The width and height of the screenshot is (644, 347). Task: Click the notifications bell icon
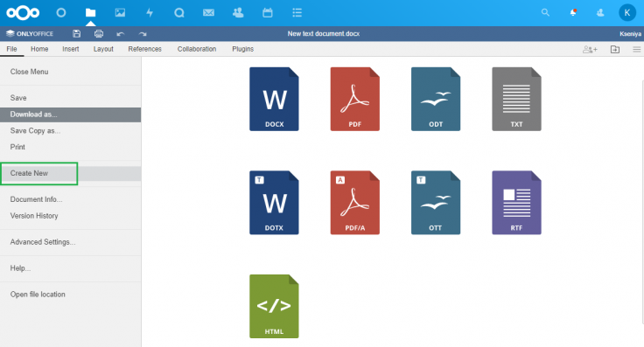click(x=573, y=13)
